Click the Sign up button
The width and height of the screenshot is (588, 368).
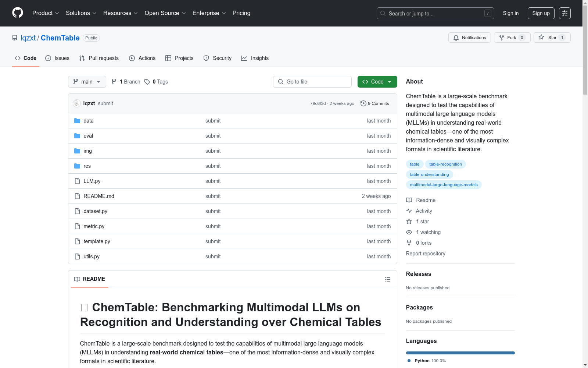[x=541, y=13]
